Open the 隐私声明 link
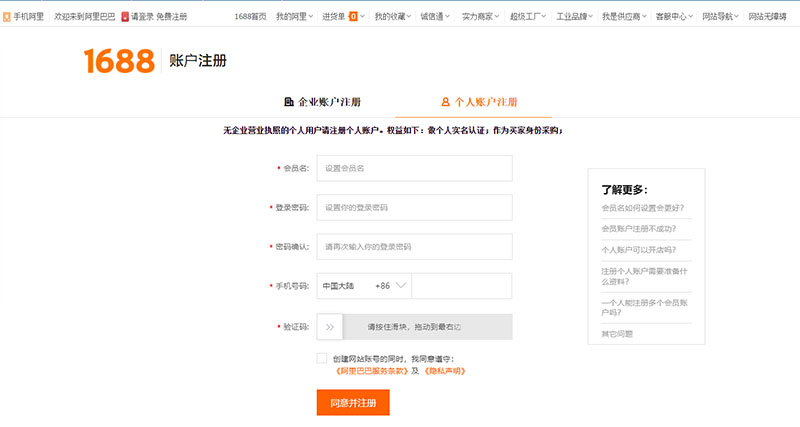 [445, 371]
